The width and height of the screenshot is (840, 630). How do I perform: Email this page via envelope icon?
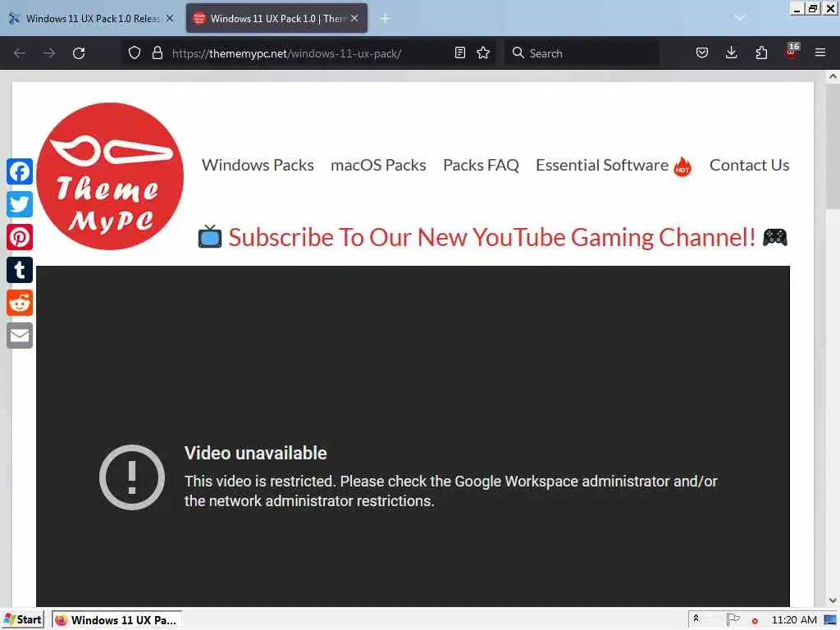(x=20, y=336)
